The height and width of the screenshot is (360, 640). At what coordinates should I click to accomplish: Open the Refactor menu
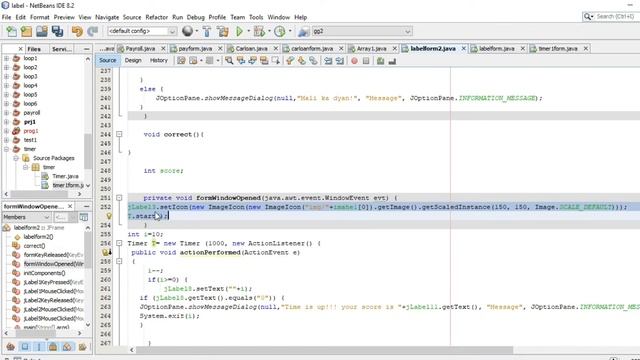[x=156, y=17]
